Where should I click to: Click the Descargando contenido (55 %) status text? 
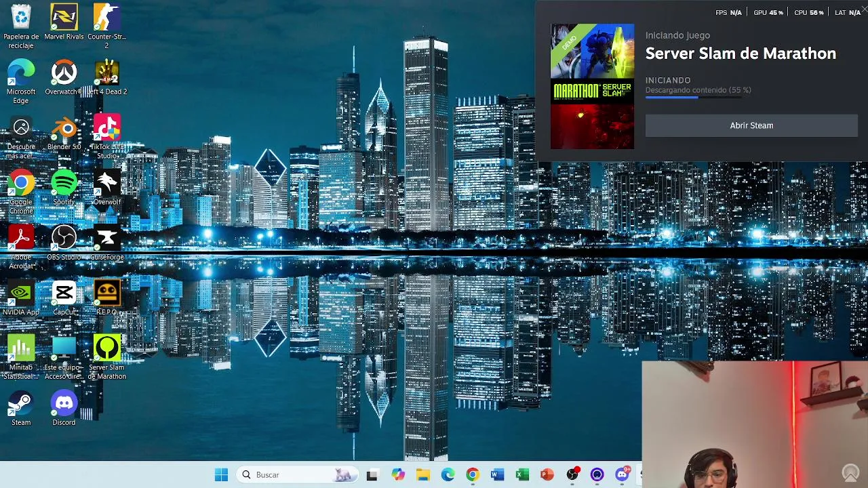pos(698,90)
